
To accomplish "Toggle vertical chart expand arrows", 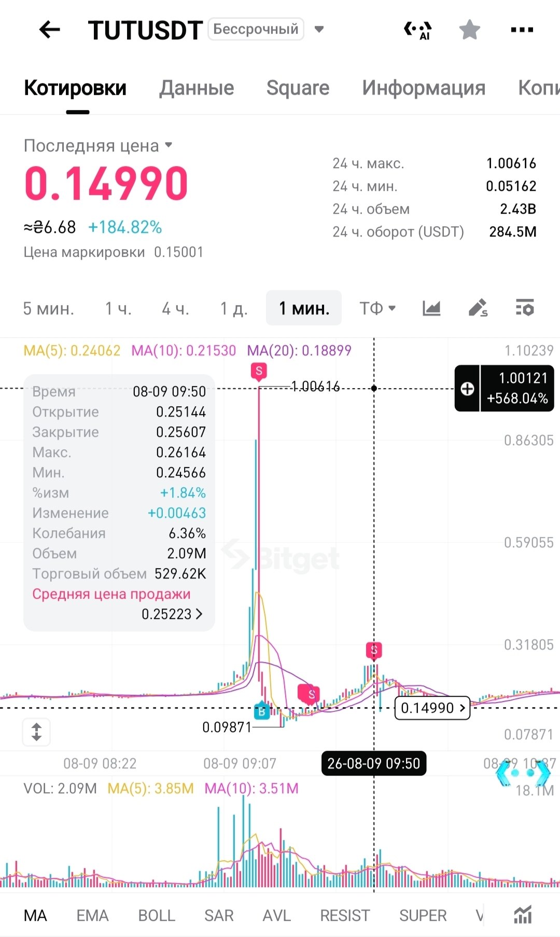I will (36, 732).
